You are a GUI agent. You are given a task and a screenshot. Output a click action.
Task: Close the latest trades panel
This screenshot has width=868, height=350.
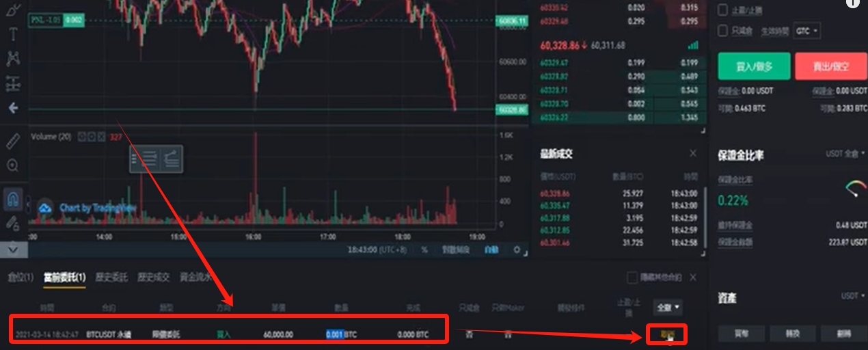(693, 154)
